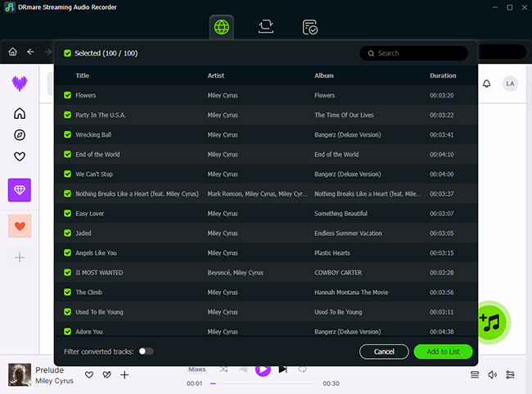
Task: Click Something Beautiful album cell
Action: [341, 213]
